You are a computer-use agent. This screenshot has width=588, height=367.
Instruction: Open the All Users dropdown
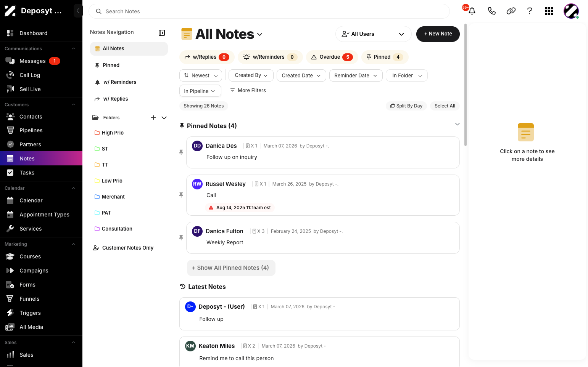[374, 34]
